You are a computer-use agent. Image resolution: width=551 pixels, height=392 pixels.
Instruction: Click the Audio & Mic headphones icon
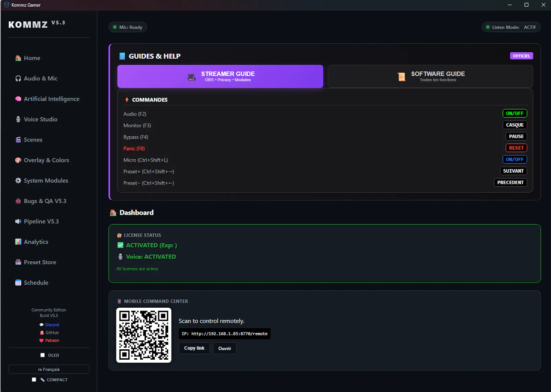coord(18,78)
